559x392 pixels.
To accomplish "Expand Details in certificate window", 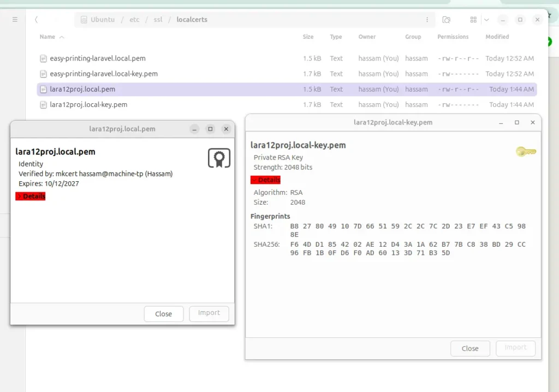I will pos(31,196).
